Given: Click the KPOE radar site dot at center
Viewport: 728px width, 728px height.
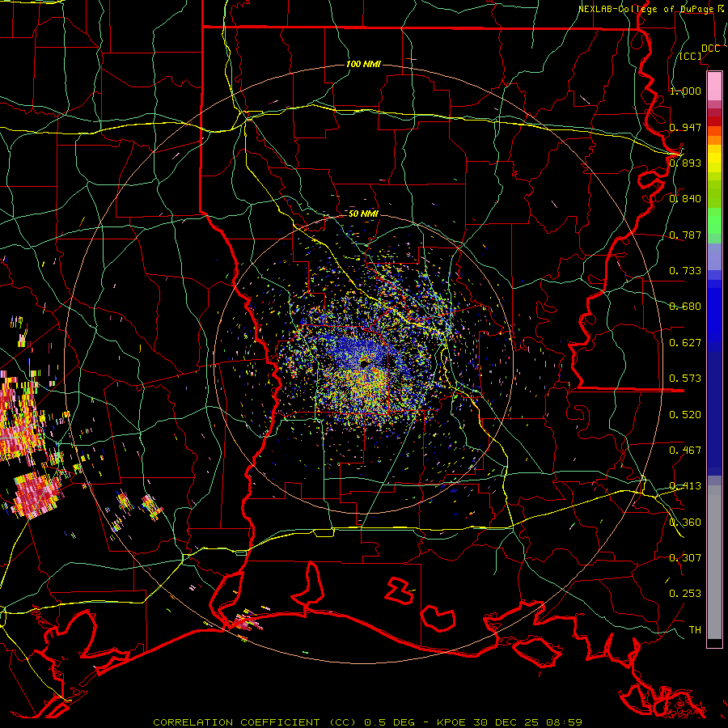Looking at the screenshot, I should pyautogui.click(x=364, y=363).
